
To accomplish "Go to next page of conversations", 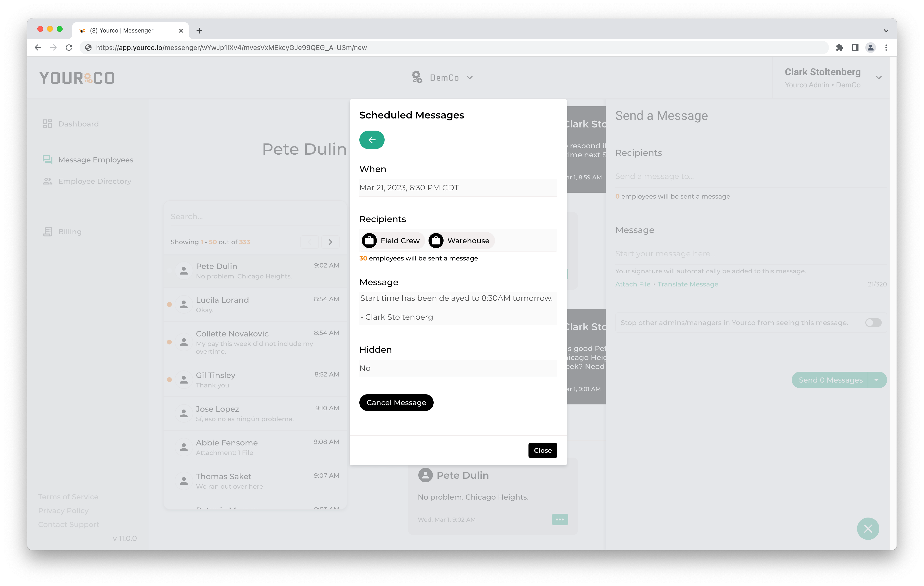I will (330, 242).
